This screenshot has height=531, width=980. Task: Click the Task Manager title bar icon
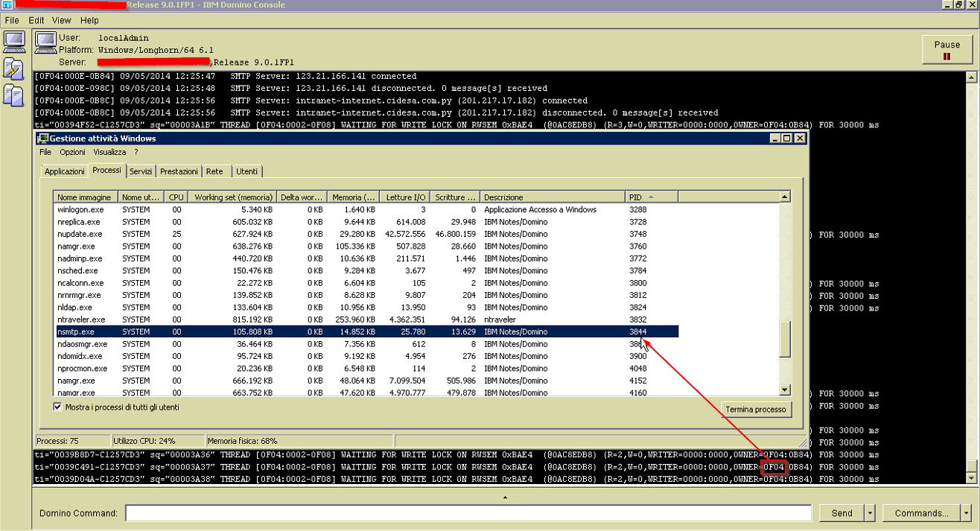[x=43, y=138]
